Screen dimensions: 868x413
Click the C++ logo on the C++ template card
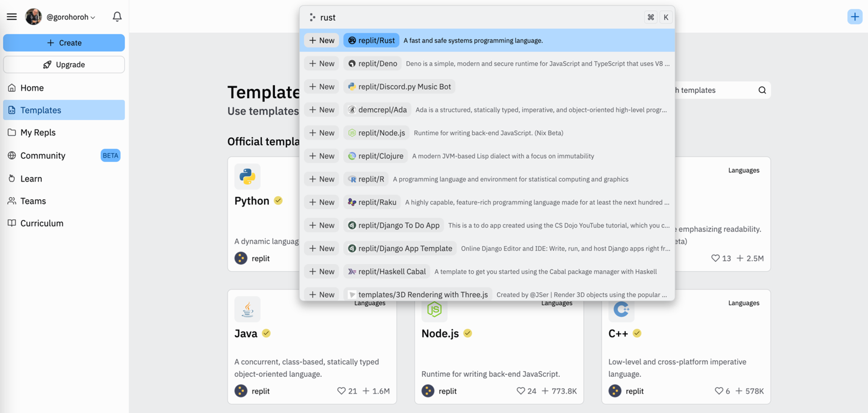click(x=622, y=309)
